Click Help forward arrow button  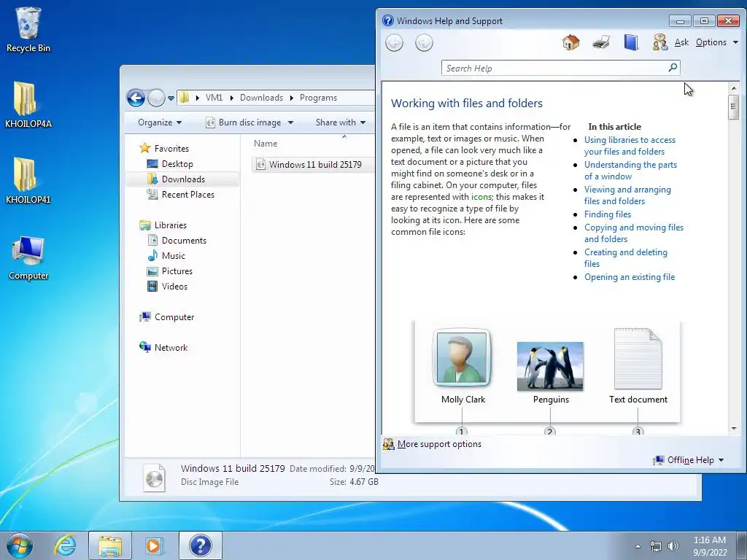(x=424, y=43)
